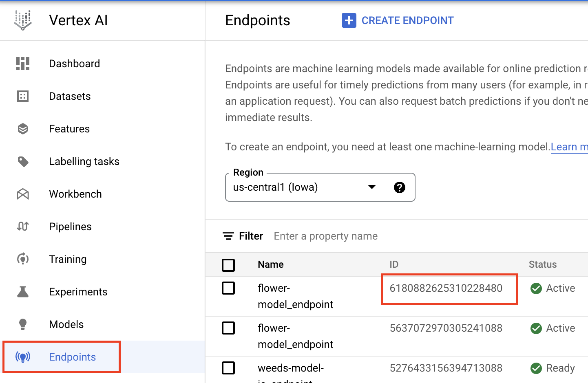Open the Models page

click(x=66, y=324)
